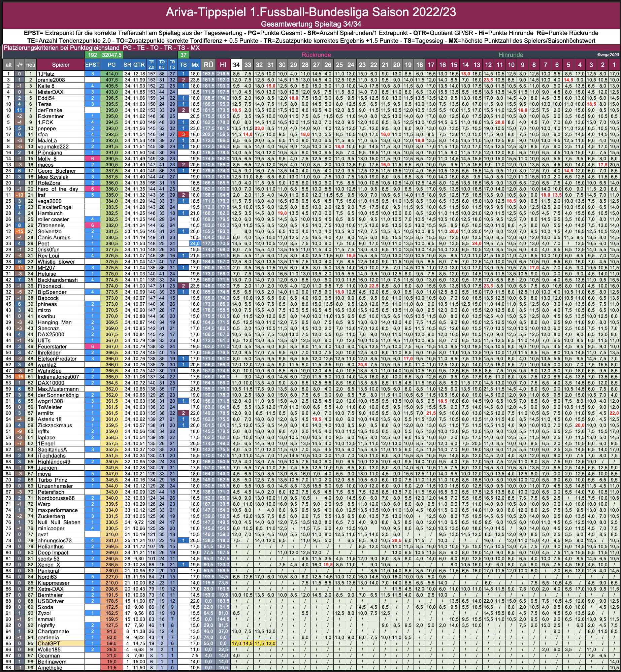Select player name 'Max.Mustermann'
Image resolution: width=621 pixels, height=672 pixels.
pos(58,389)
